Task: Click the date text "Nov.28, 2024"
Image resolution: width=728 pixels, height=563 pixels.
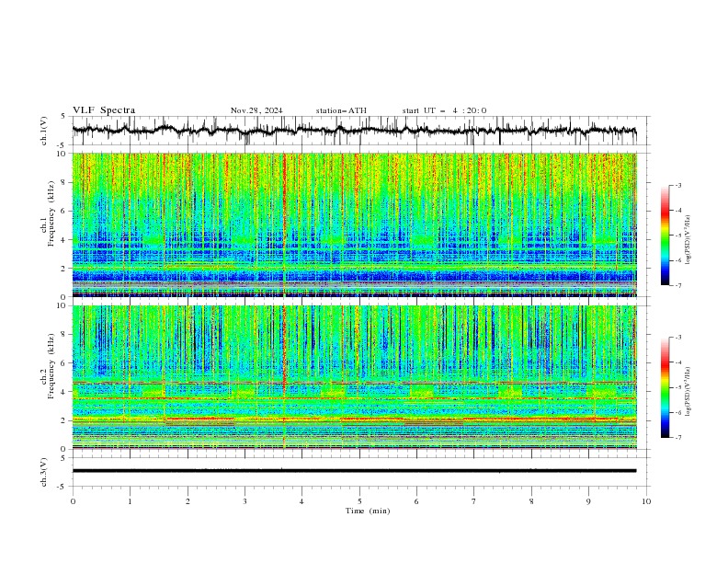Action: tap(256, 110)
